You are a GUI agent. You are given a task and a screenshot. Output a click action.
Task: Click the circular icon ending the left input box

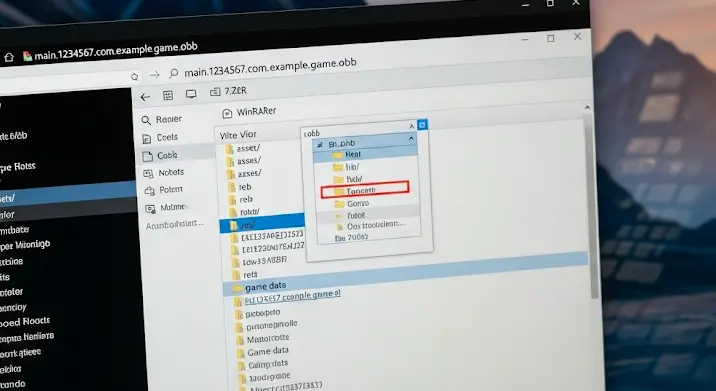134,77
